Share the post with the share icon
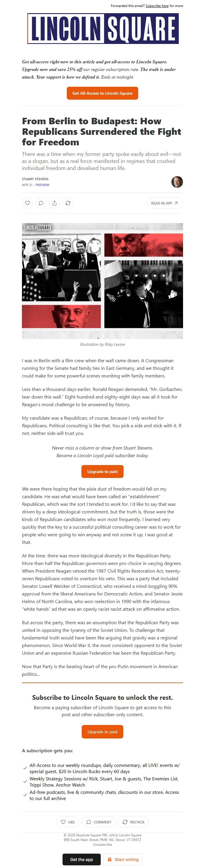Screen dimensions: 205x868 tap(54, 203)
